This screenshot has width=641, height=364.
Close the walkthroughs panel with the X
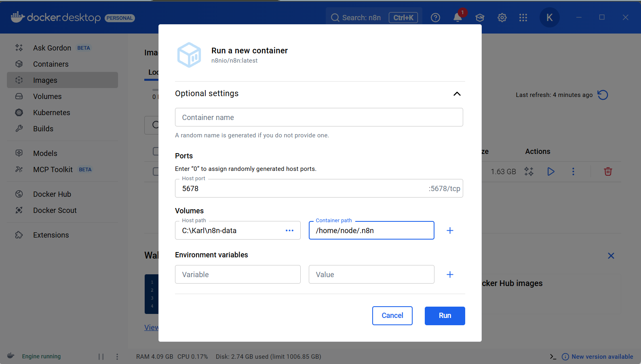coord(611,256)
